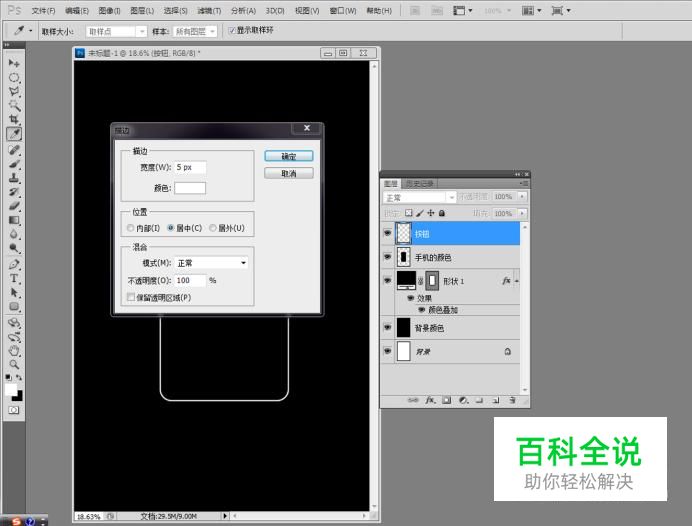Screen dimensions: 692x526
Task: Select the Move tool
Action: (14, 63)
